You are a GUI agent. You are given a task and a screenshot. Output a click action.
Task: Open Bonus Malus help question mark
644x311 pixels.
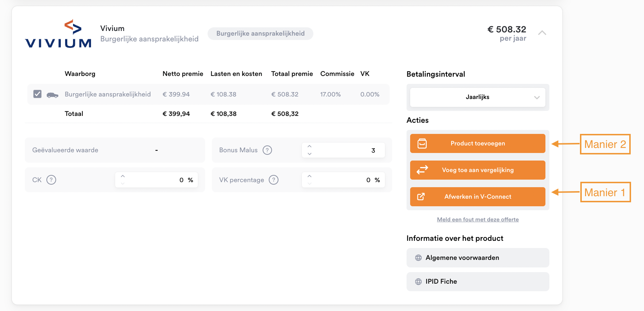click(x=267, y=150)
